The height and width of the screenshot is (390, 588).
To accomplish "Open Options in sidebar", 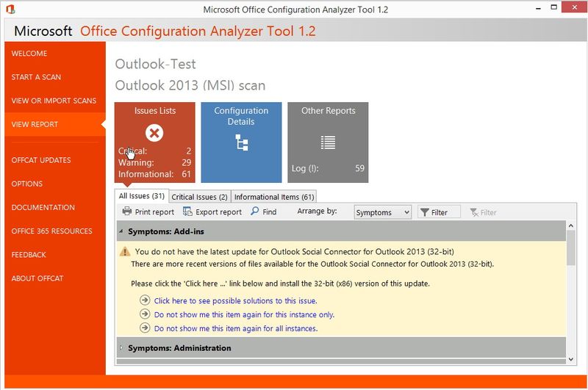I will 27,184.
